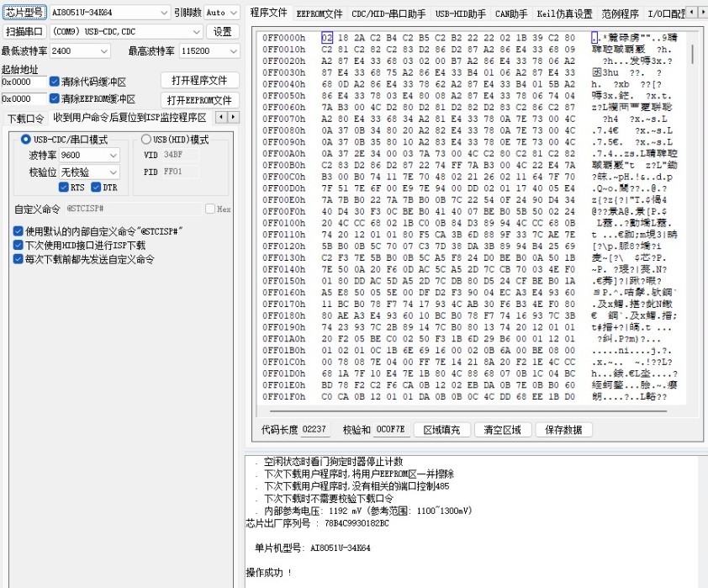Click the PID FF01 field
This screenshot has width=708, height=588.
[180, 172]
